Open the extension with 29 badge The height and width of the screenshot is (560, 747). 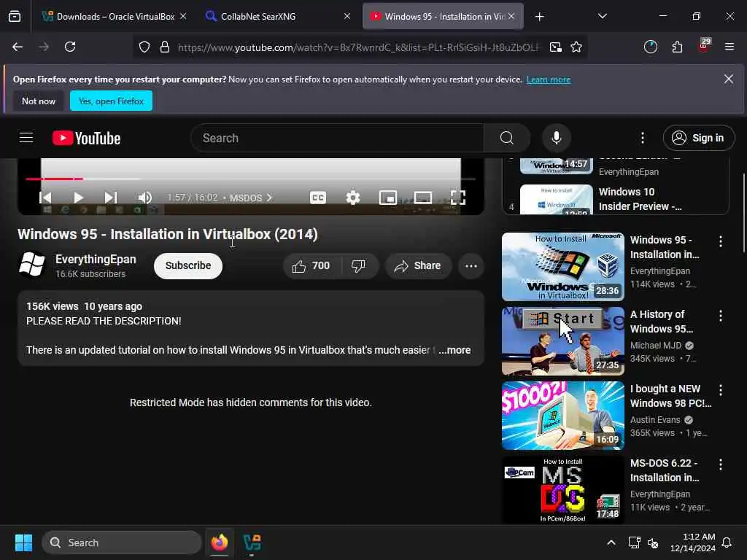(704, 46)
